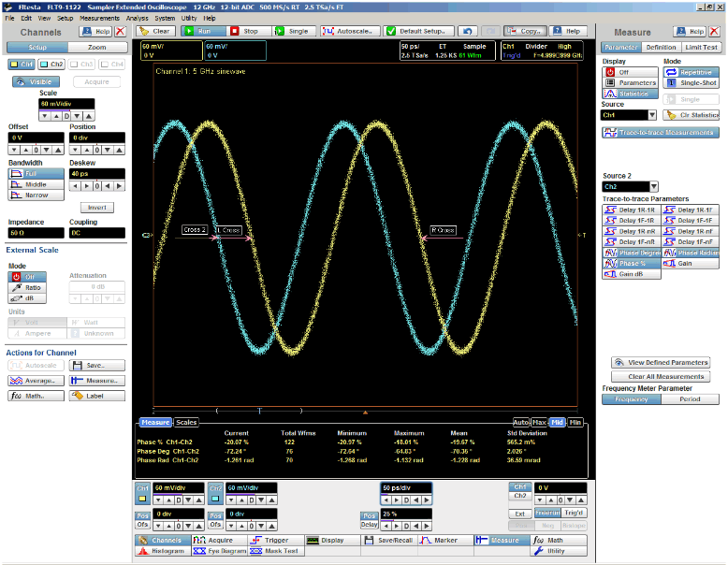Click the Clear display toolbar button
The height and width of the screenshot is (565, 728).
[x=155, y=31]
